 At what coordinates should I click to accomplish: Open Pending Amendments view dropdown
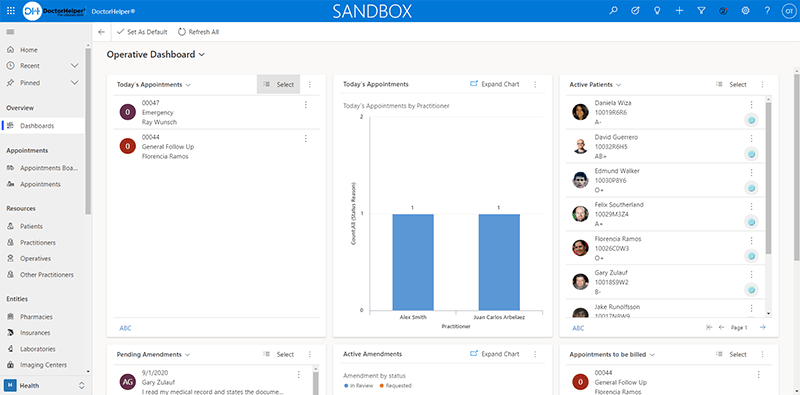187,354
